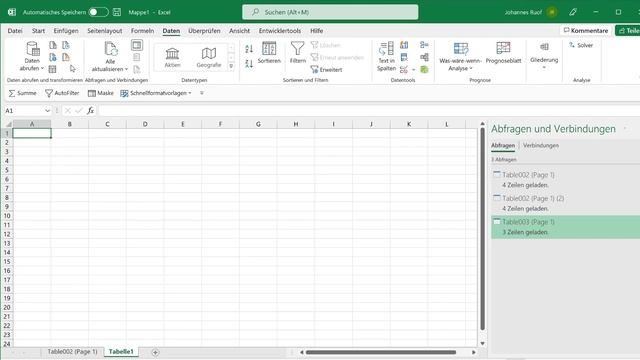The height and width of the screenshot is (360, 640).
Task: Open the Beziehungen relationships icon
Action: click(x=424, y=57)
